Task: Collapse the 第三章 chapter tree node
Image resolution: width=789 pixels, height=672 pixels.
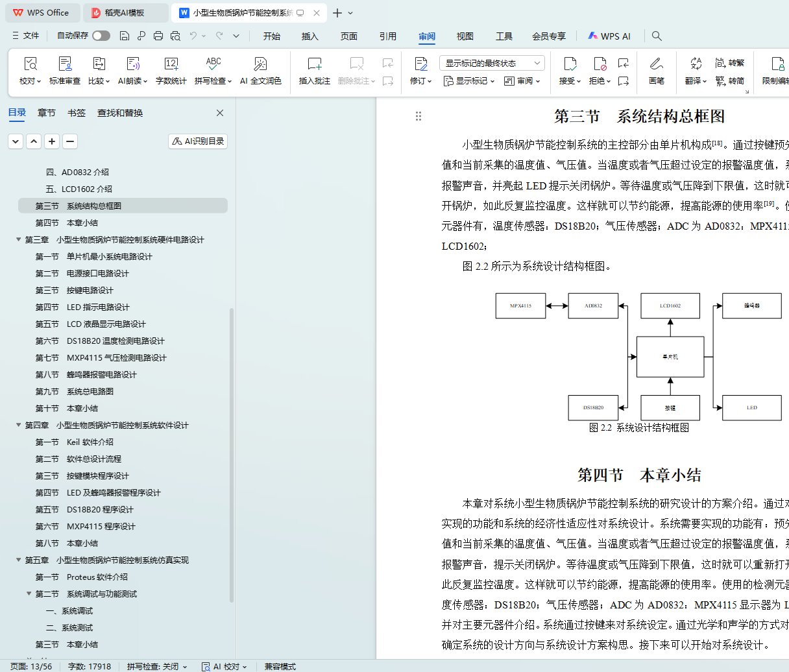Action: (x=19, y=240)
